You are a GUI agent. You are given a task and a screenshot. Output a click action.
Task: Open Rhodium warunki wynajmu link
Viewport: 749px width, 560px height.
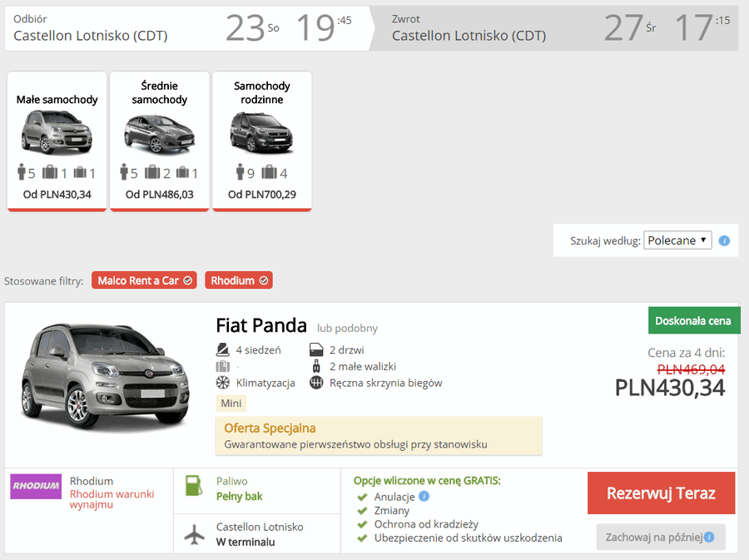[112, 499]
